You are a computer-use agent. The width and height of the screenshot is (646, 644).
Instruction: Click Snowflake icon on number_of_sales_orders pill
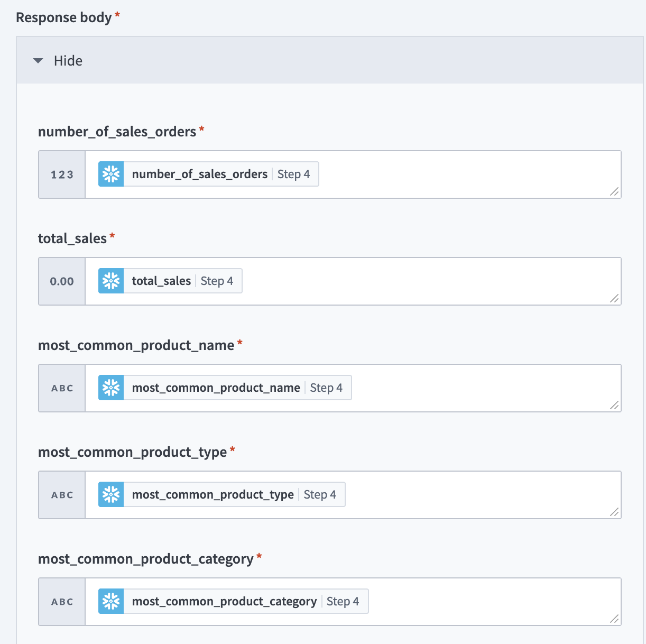111,174
